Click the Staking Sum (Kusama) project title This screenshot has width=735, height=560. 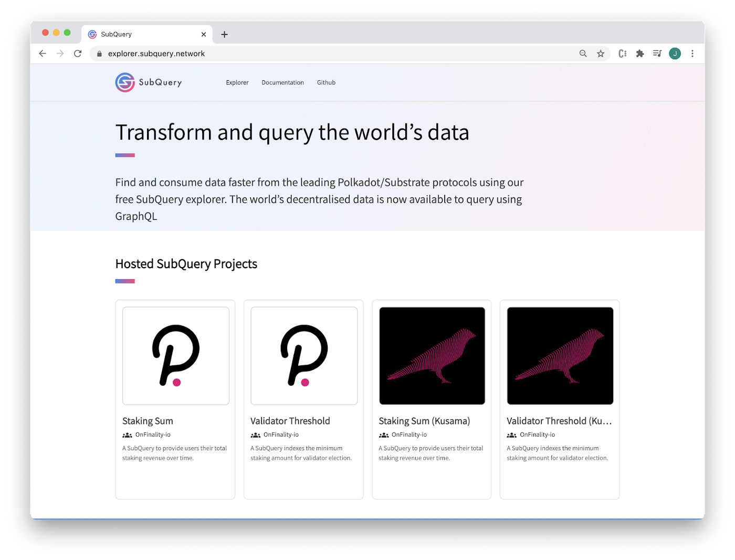(424, 421)
